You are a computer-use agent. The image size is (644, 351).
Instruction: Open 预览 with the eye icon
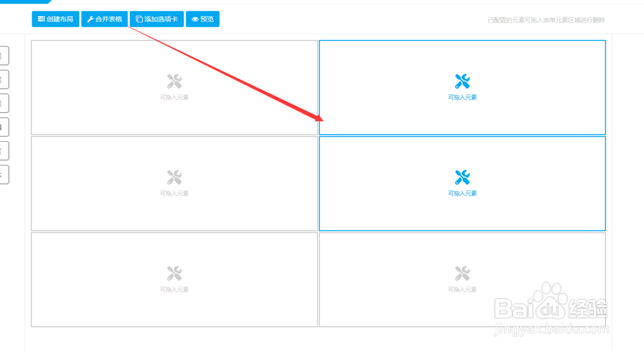(202, 19)
